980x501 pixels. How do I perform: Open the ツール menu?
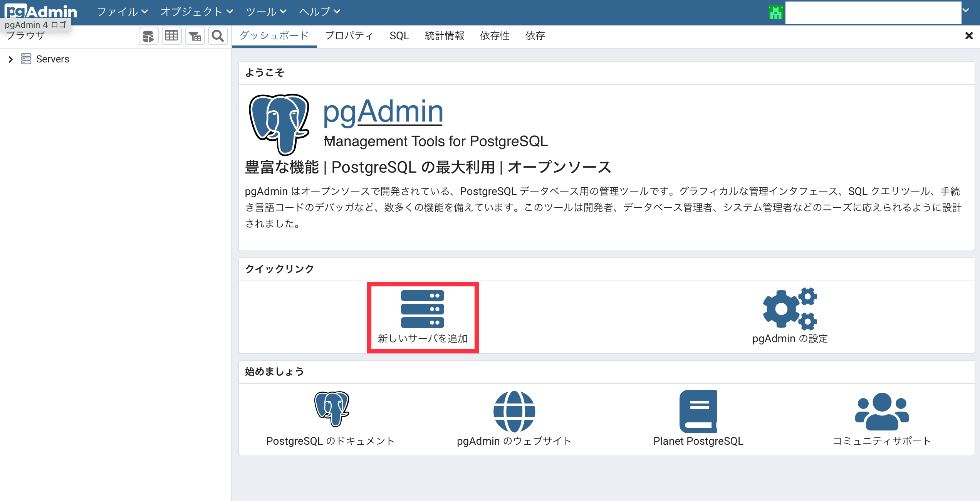click(x=266, y=12)
